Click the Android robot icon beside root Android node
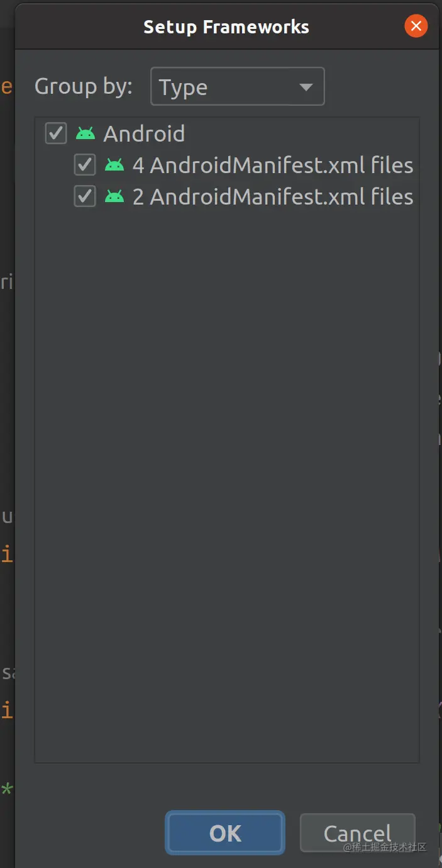Viewport: 442px width, 868px height. click(86, 133)
